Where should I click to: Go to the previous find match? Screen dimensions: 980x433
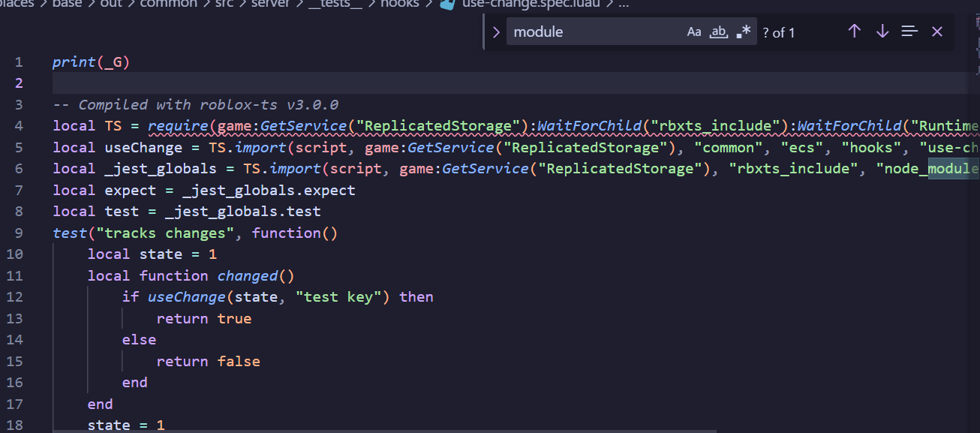point(854,32)
